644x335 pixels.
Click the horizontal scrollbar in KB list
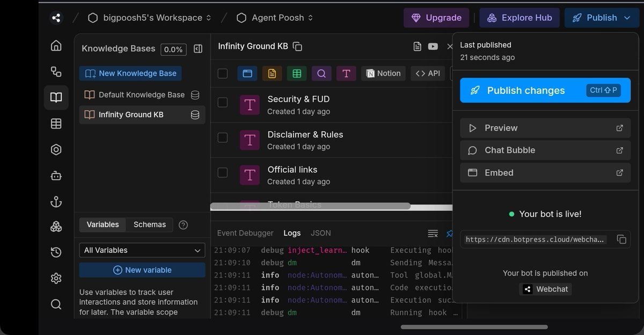(x=310, y=206)
